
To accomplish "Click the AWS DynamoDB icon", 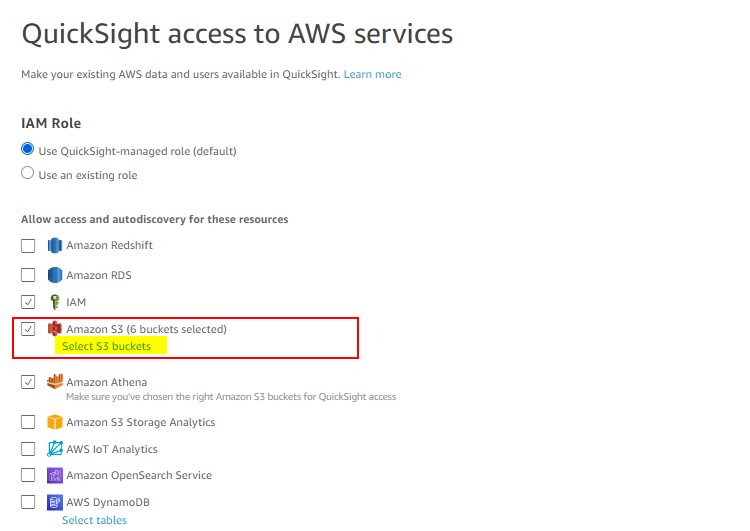I will click(x=55, y=502).
